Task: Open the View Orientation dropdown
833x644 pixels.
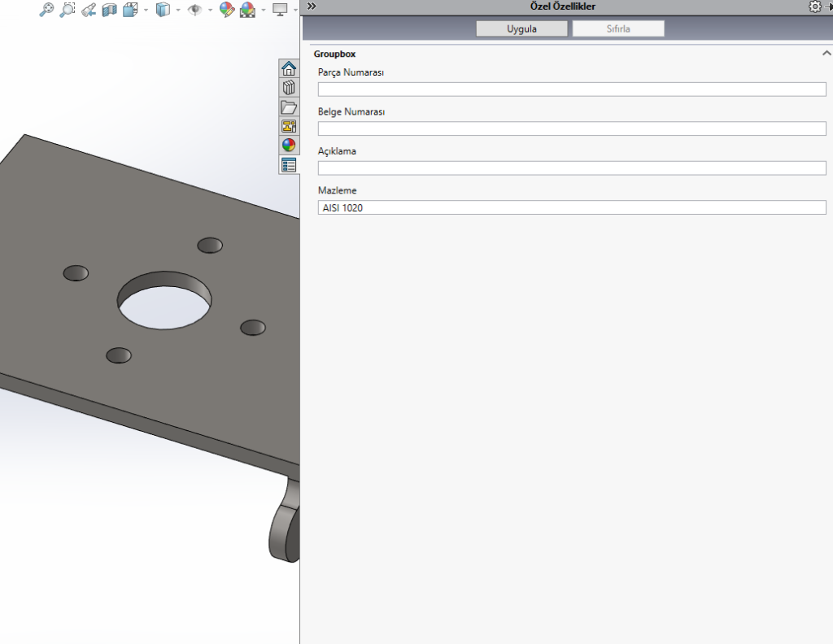Action: [131, 10]
